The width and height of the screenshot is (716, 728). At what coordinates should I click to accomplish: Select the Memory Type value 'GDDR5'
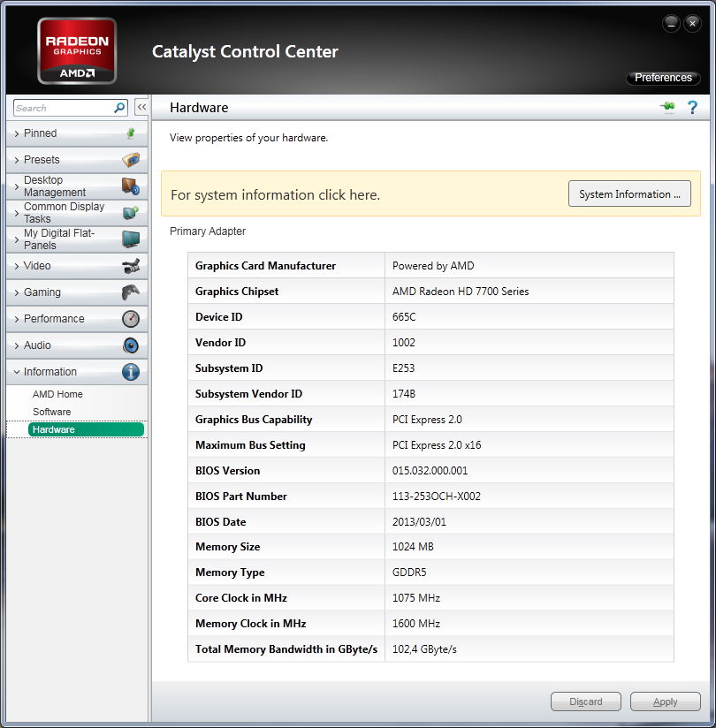coord(409,573)
